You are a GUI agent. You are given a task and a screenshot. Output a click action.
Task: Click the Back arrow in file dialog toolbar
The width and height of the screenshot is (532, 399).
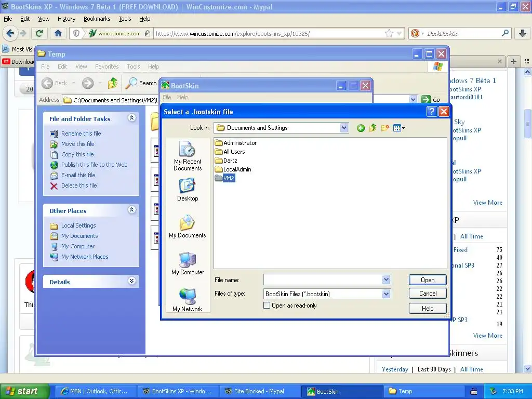click(x=361, y=128)
